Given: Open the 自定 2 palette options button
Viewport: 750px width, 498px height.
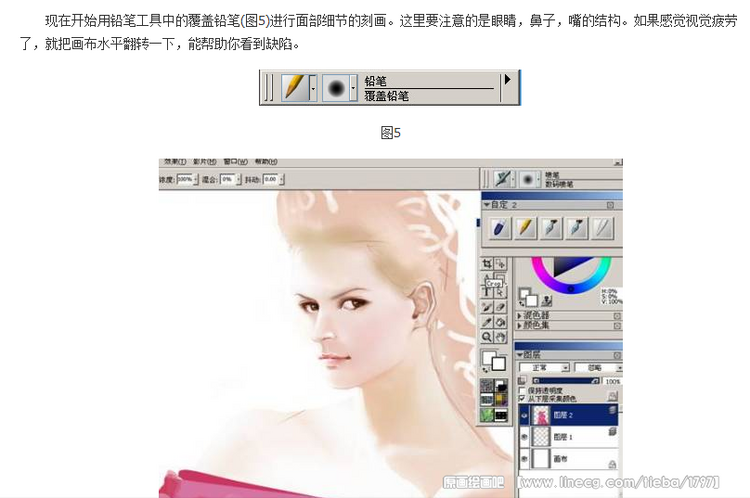Looking at the screenshot, I should click(x=610, y=205).
